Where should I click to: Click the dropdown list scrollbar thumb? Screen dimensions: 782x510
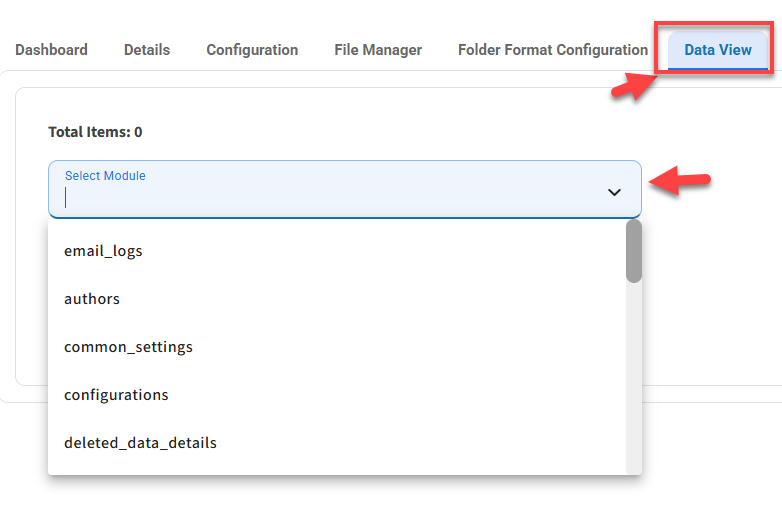click(633, 251)
